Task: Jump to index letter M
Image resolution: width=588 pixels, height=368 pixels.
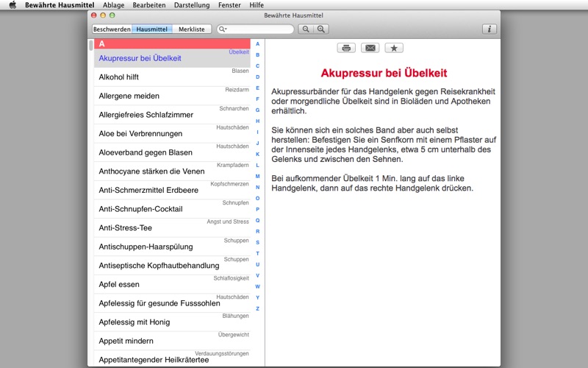Action: [258, 176]
